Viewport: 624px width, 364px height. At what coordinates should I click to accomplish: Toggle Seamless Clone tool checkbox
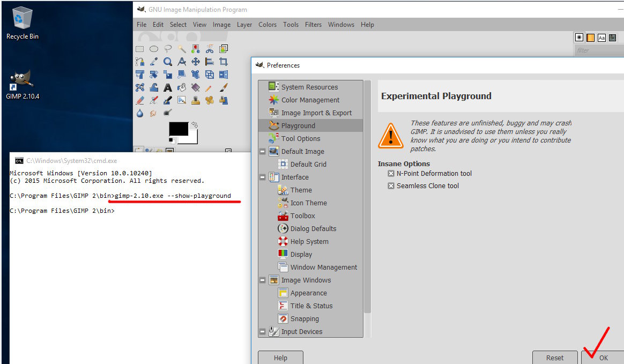click(x=391, y=186)
